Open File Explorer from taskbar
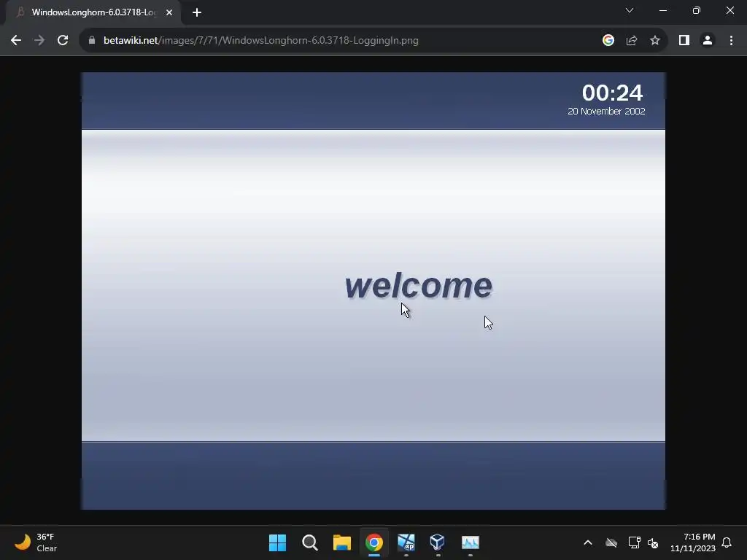The image size is (747, 560). tap(341, 542)
